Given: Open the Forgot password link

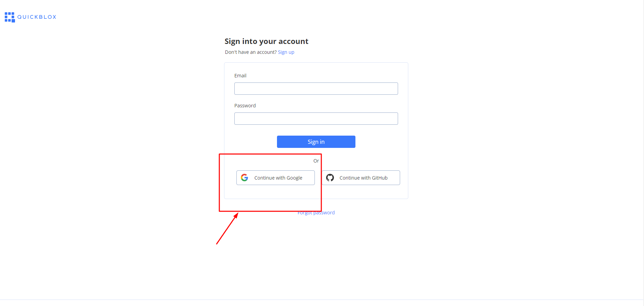Looking at the screenshot, I should [x=316, y=213].
